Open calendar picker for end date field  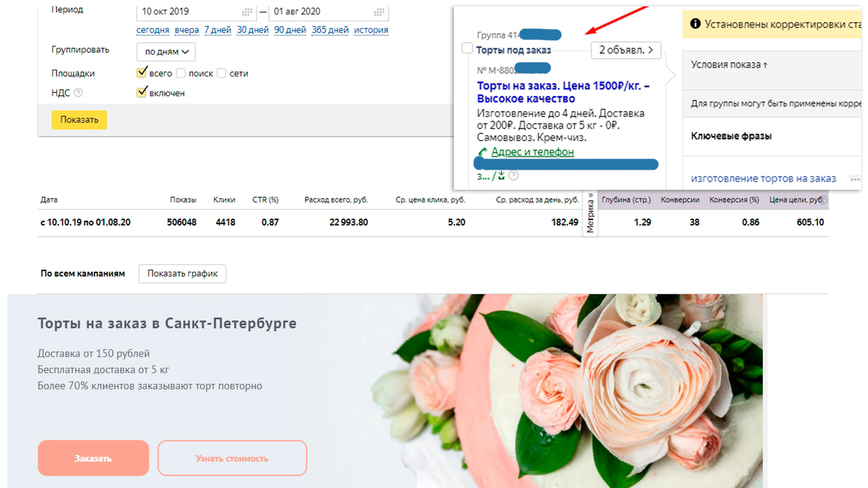[379, 12]
